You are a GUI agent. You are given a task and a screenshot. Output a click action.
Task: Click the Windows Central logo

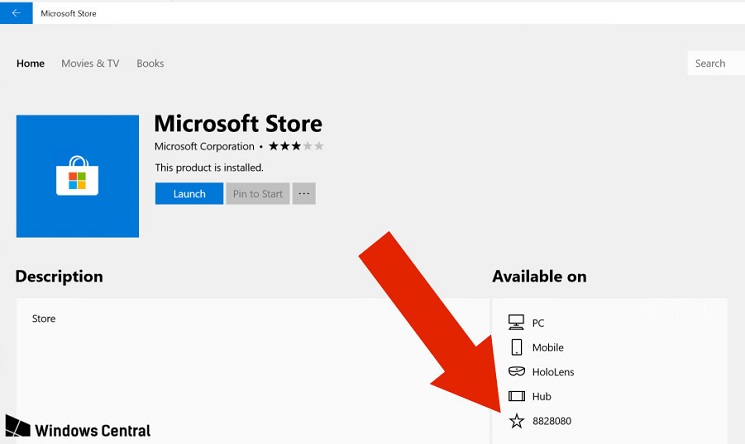78,430
